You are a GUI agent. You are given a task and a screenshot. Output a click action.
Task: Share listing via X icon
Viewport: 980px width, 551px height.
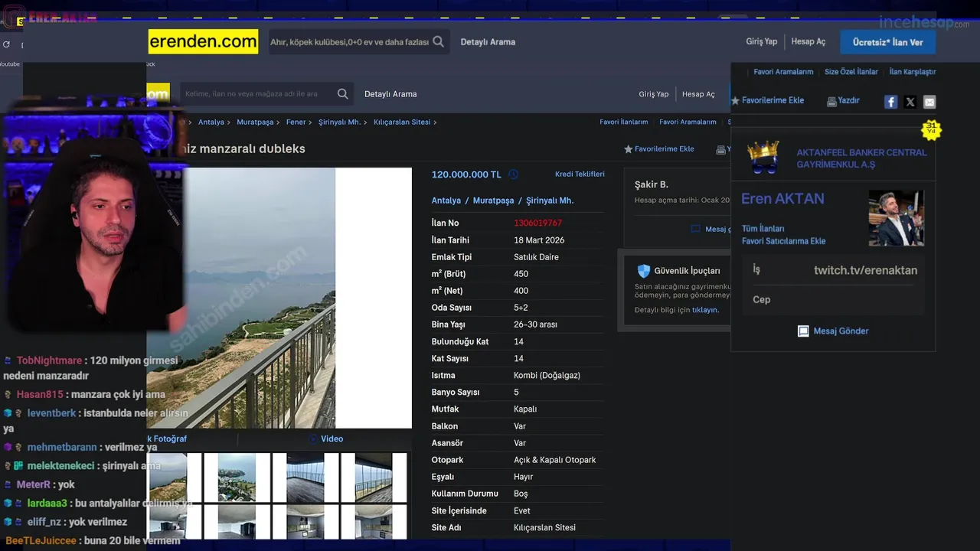[x=910, y=102]
